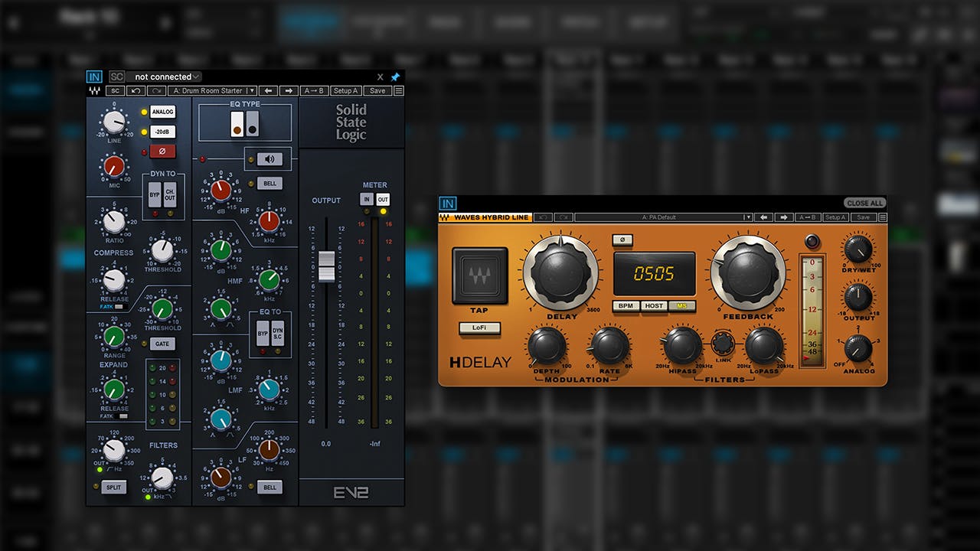
Task: Click the pin icon on the SSL plugin window
Action: click(x=395, y=77)
